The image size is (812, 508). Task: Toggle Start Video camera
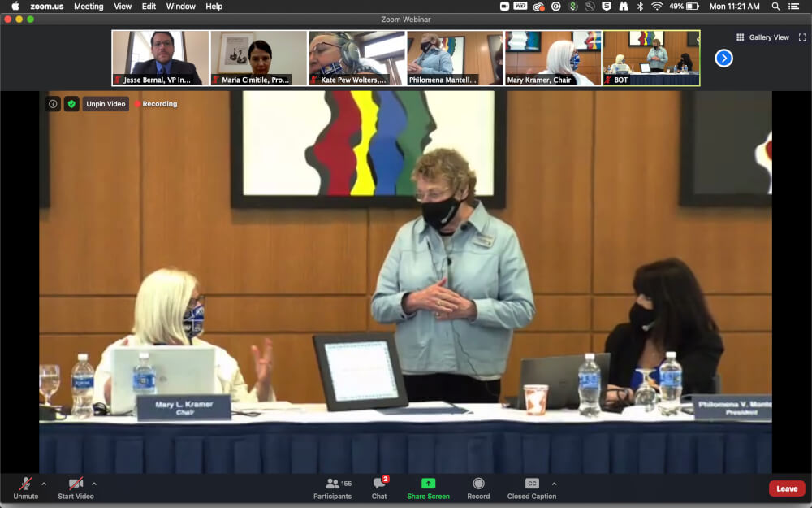(x=76, y=484)
